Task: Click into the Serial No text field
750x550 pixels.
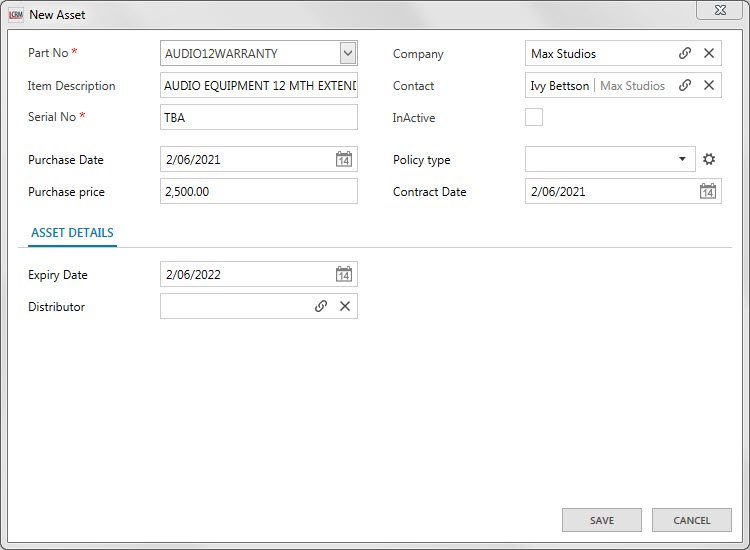Action: [258, 118]
